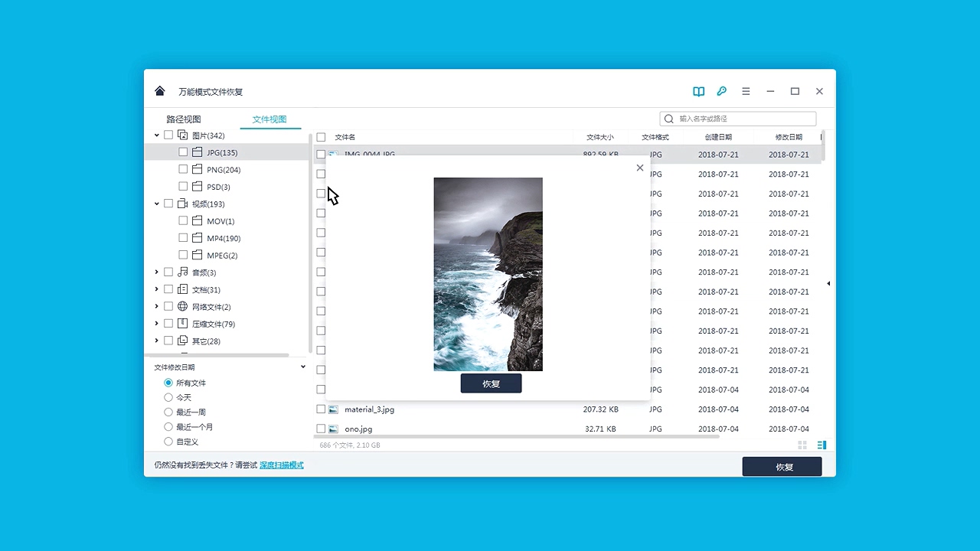Click the 其它 category icon

[x=183, y=341]
